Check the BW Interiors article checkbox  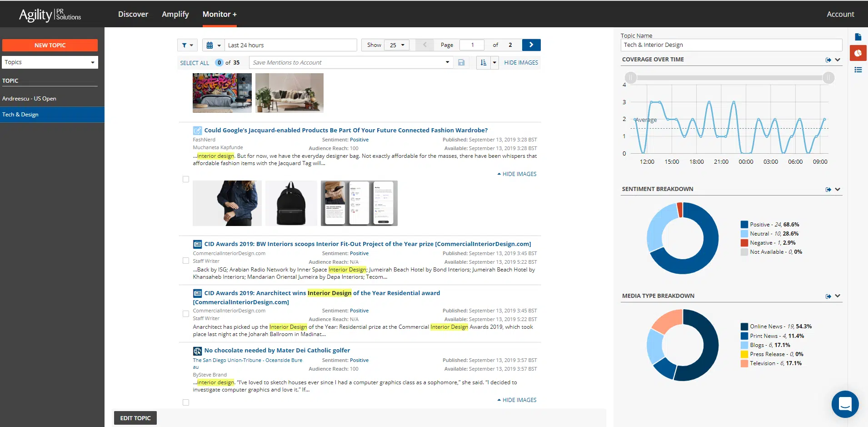tap(186, 261)
